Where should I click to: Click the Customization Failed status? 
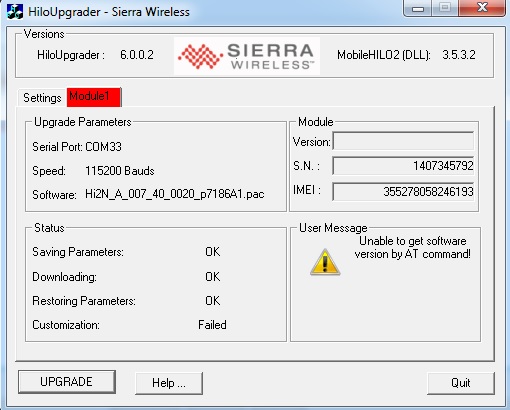point(212,325)
